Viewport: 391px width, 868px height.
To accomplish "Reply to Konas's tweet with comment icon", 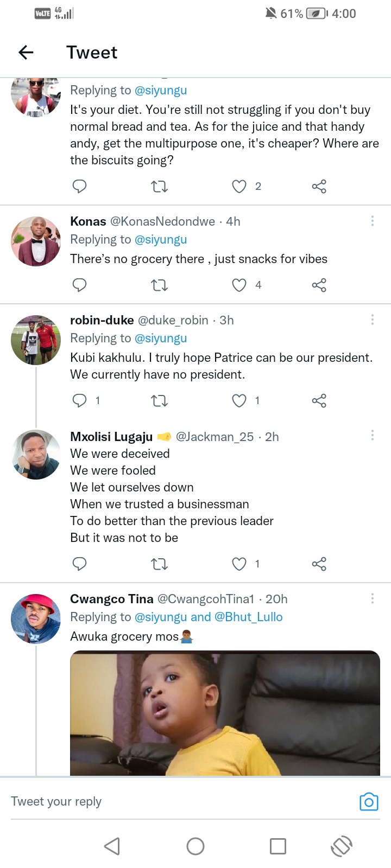I will (80, 285).
